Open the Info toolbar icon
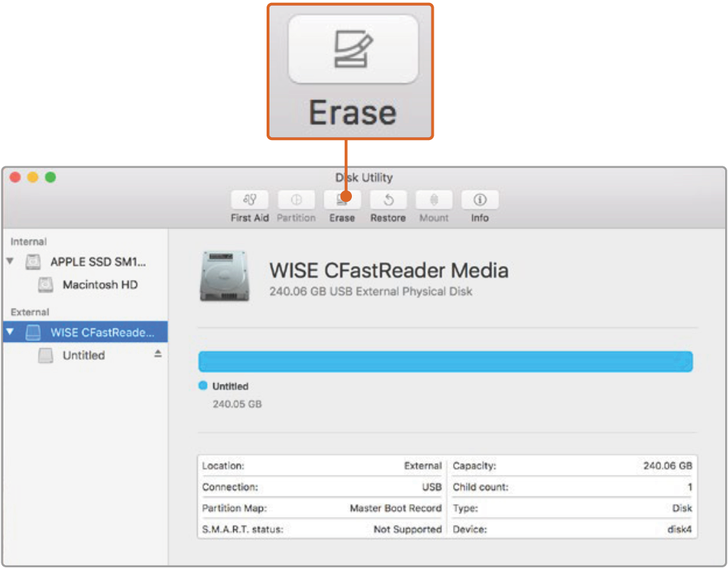The image size is (728, 568). click(480, 200)
